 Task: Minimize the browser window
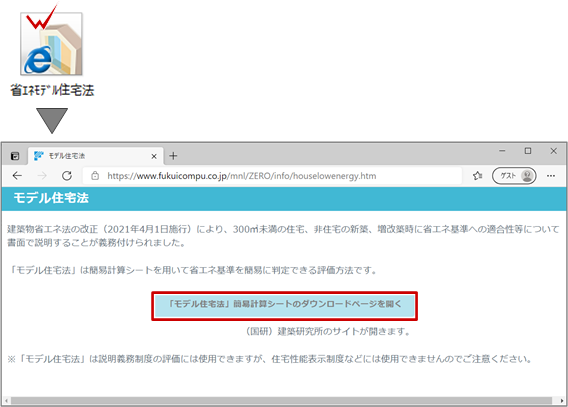point(502,151)
